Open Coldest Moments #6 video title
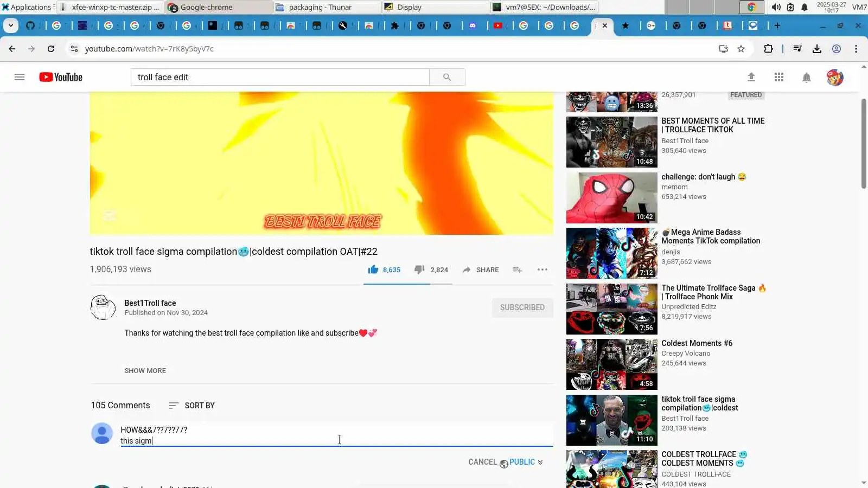This screenshot has height=488, width=868. point(697,343)
